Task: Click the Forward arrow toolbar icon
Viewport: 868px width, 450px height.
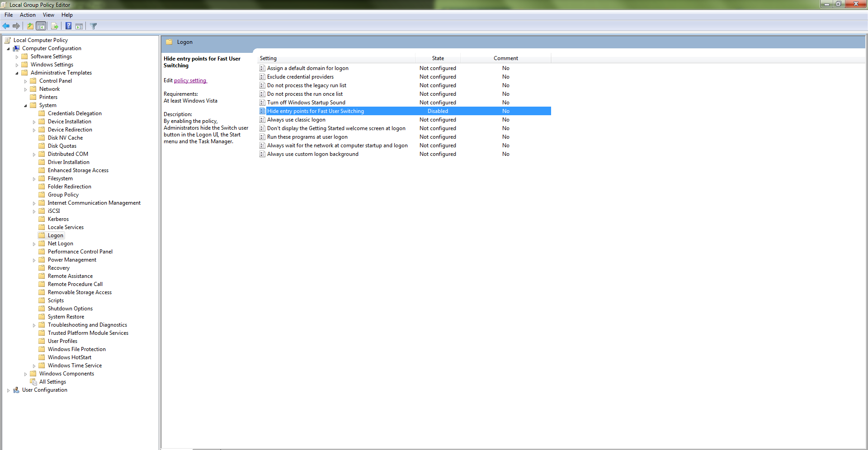Action: click(16, 26)
